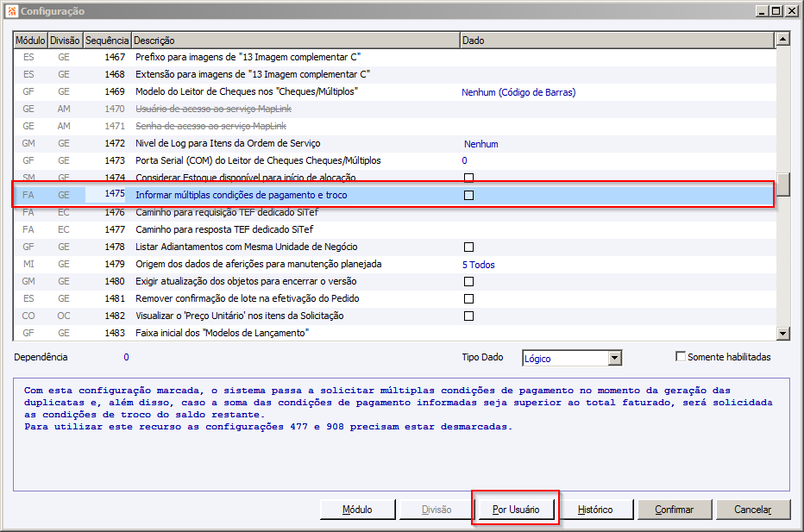Image resolution: width=804 pixels, height=532 pixels.
Task: Click the Cancelar button
Action: (x=753, y=510)
